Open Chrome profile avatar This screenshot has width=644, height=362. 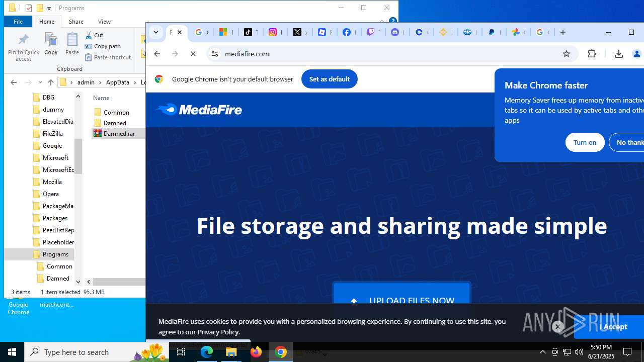click(637, 54)
